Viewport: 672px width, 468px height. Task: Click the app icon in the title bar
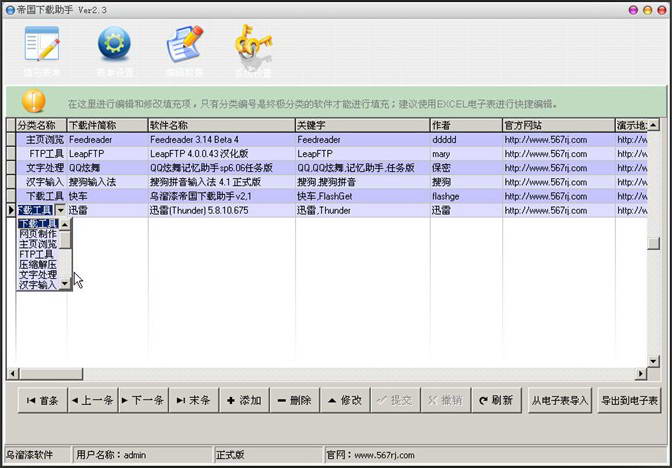[10, 10]
